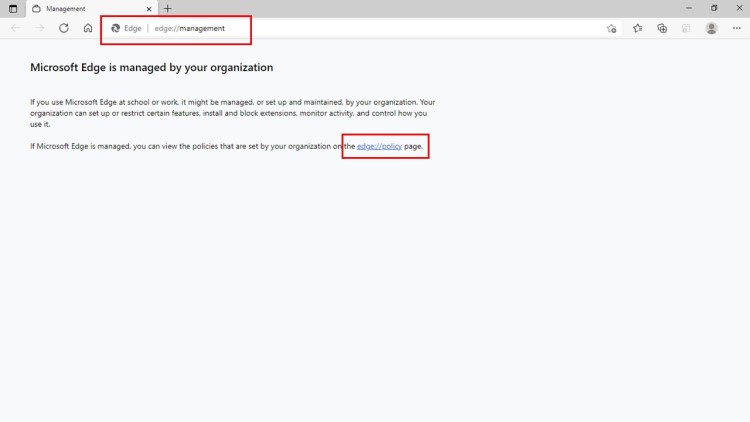Viewport: 750px width, 422px height.
Task: Click the Back navigation arrow
Action: 15,28
